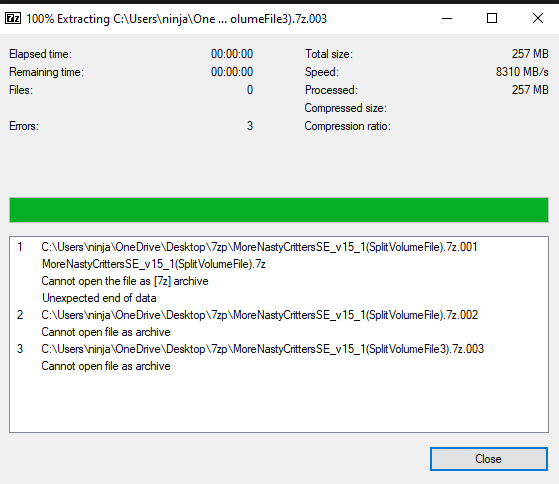
Task: Click the Compression ratio label
Action: coord(348,126)
